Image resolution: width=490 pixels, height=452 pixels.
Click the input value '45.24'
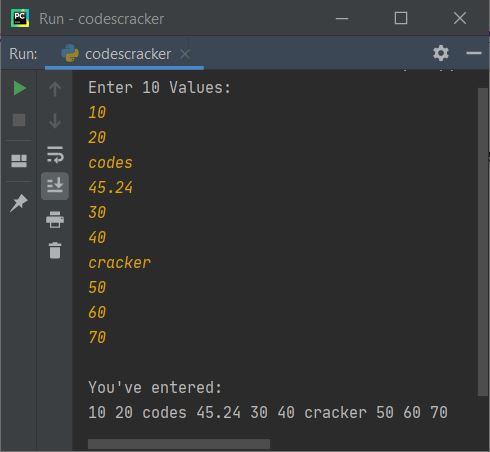[x=111, y=188]
